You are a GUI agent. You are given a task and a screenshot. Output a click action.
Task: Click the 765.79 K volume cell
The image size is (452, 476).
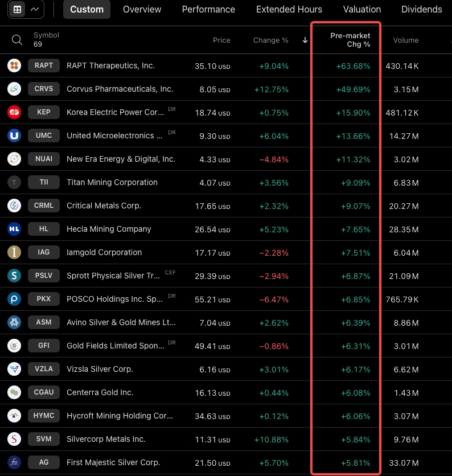tap(402, 299)
